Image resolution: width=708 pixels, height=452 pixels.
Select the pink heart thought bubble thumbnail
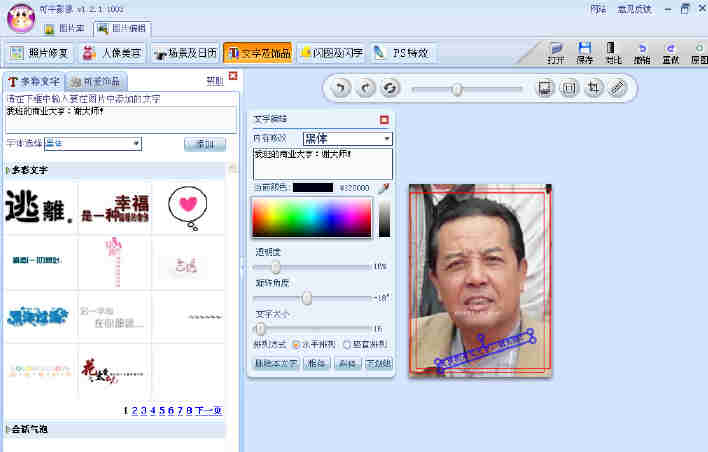point(187,204)
